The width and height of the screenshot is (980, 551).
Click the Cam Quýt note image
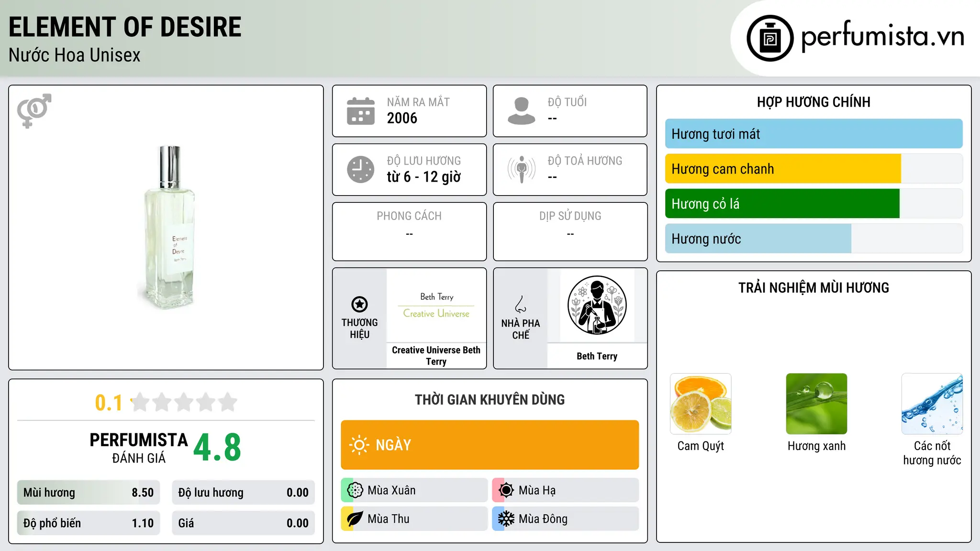pyautogui.click(x=701, y=404)
